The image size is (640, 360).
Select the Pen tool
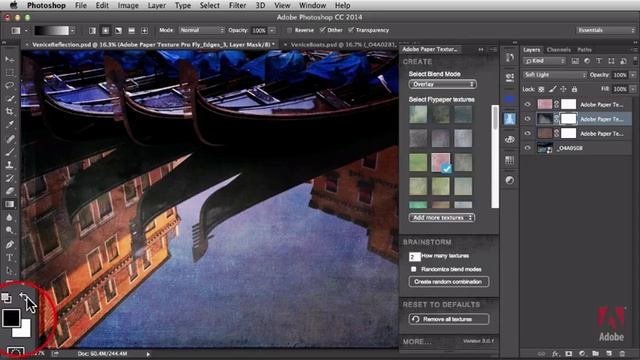click(x=9, y=244)
